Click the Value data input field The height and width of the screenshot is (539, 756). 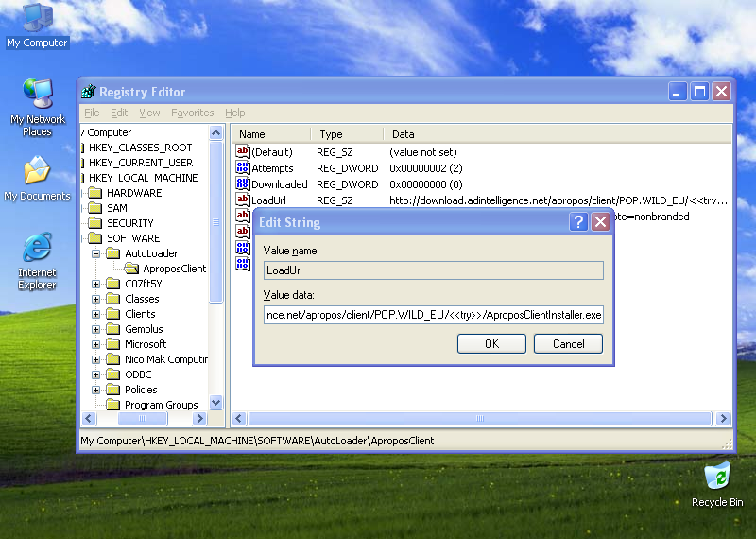pos(434,315)
